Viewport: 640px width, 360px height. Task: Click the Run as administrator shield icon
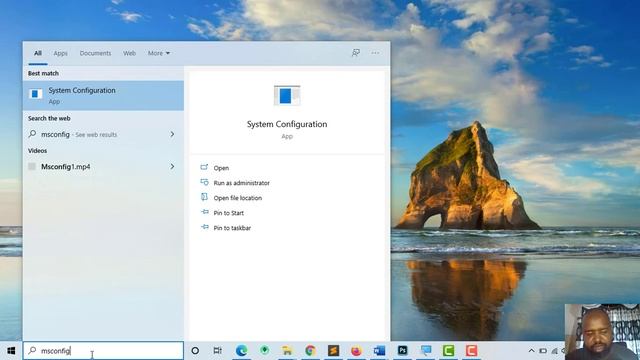(204, 182)
